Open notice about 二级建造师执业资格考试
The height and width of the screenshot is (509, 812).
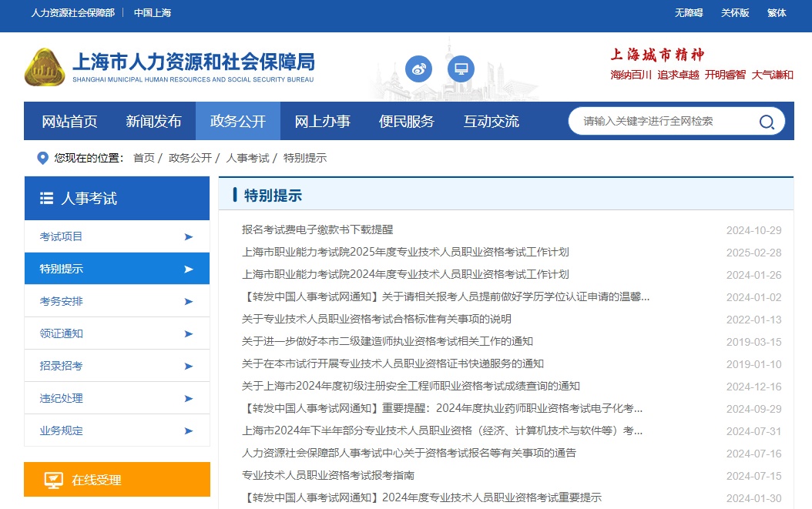(x=388, y=341)
